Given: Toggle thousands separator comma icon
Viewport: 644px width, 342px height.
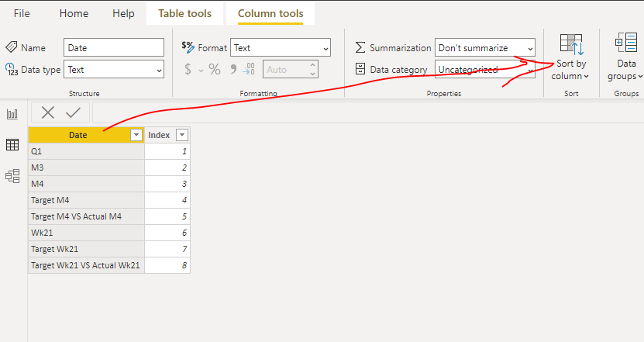Looking at the screenshot, I should point(233,69).
